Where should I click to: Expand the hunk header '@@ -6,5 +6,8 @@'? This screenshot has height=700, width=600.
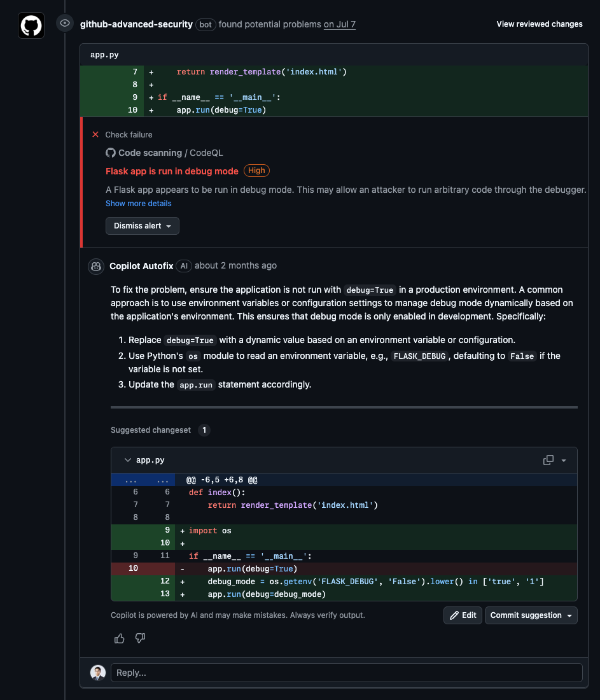coord(344,480)
